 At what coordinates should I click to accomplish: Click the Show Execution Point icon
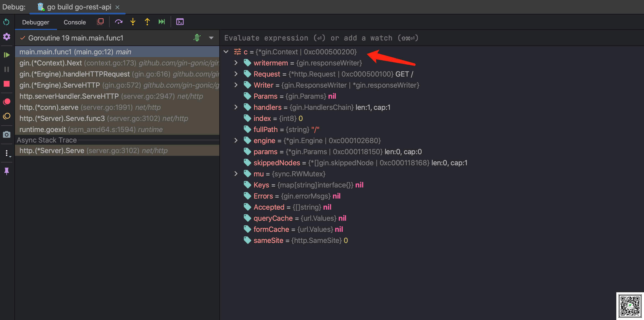[100, 22]
